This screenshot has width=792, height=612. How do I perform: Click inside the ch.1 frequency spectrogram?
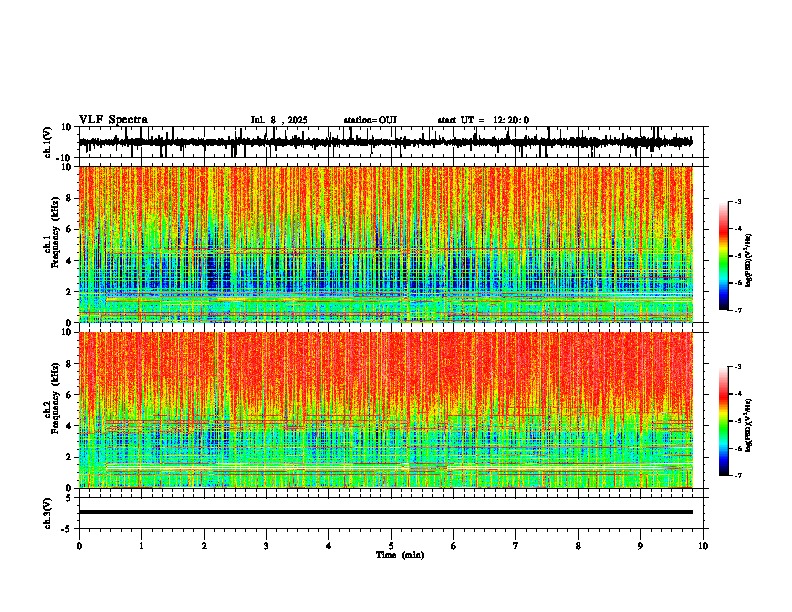(x=386, y=244)
